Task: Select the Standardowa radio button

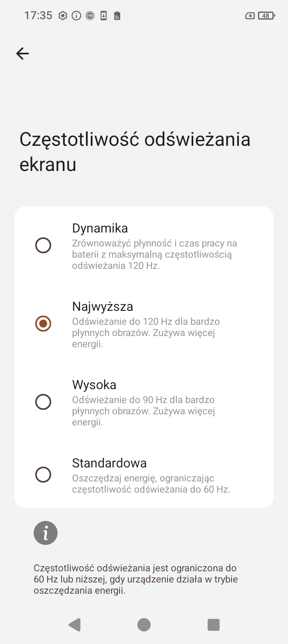Action: tap(43, 475)
